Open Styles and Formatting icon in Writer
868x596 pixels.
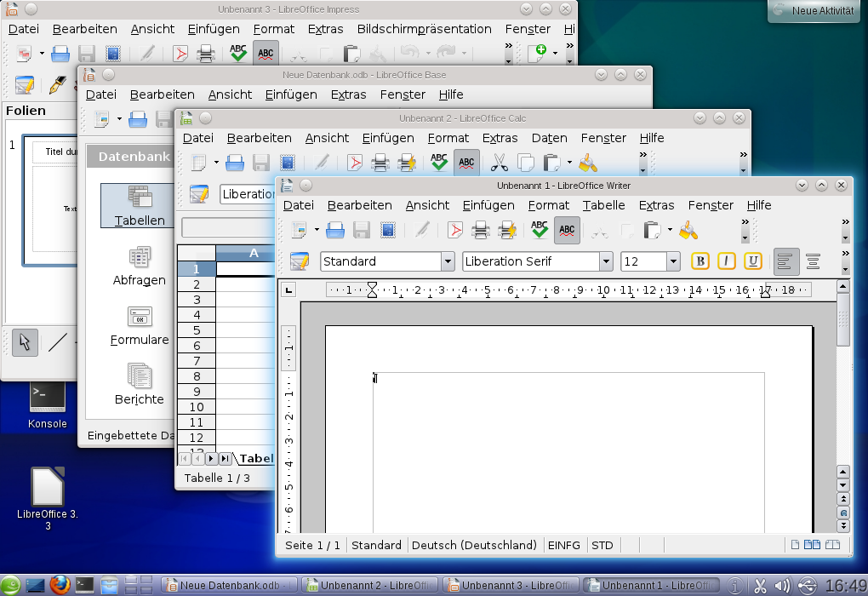299,261
